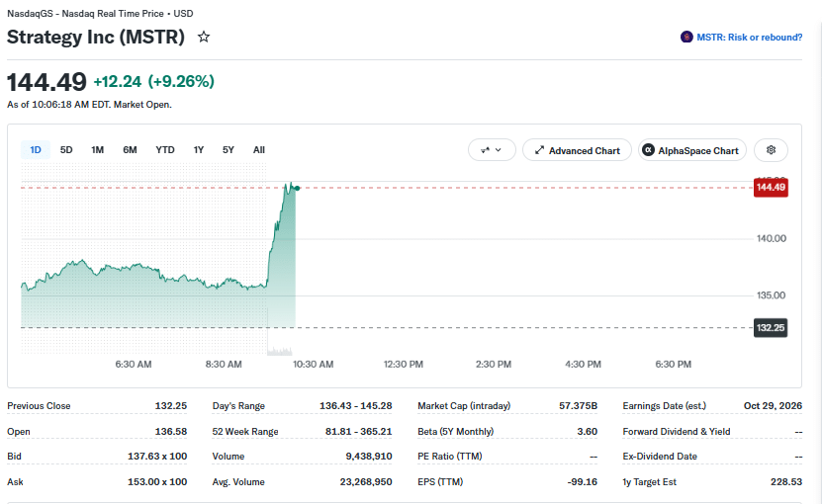
Task: Open the MSTR: Risk or rebound link
Action: pos(749,38)
